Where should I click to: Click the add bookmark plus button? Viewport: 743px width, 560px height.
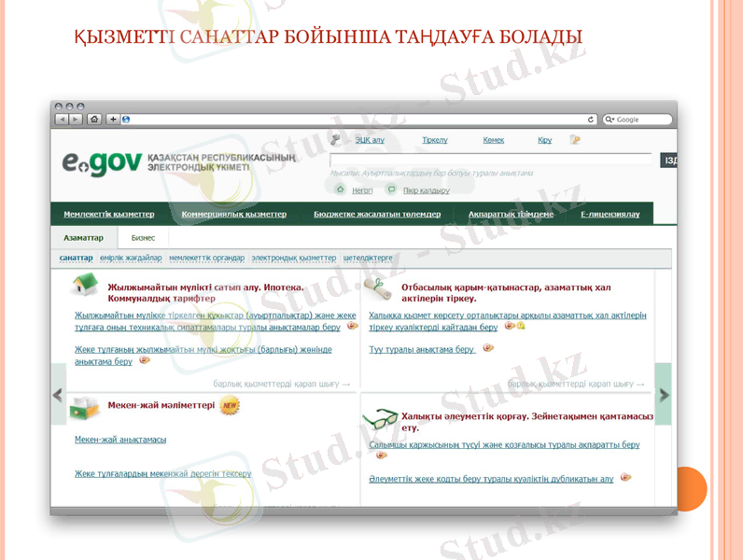point(113,119)
